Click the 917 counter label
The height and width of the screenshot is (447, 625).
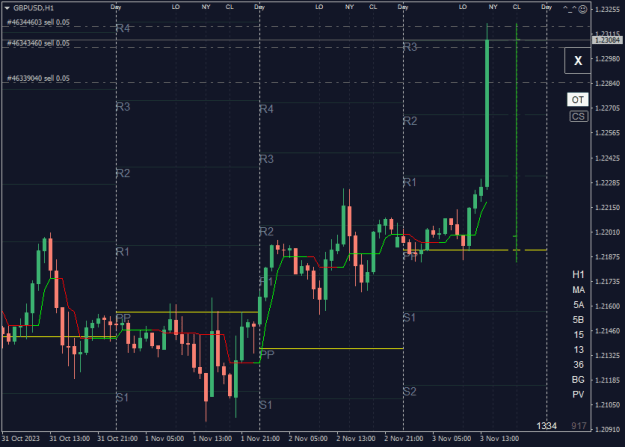tap(579, 426)
